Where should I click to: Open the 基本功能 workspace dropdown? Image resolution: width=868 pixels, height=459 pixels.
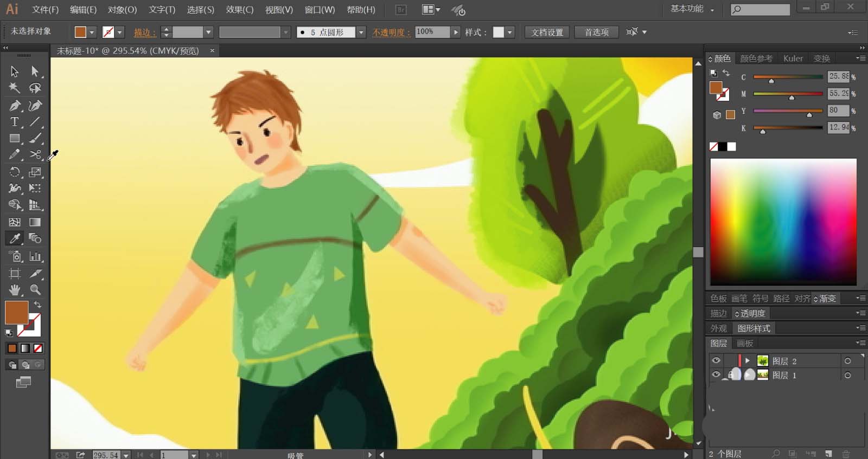click(692, 9)
